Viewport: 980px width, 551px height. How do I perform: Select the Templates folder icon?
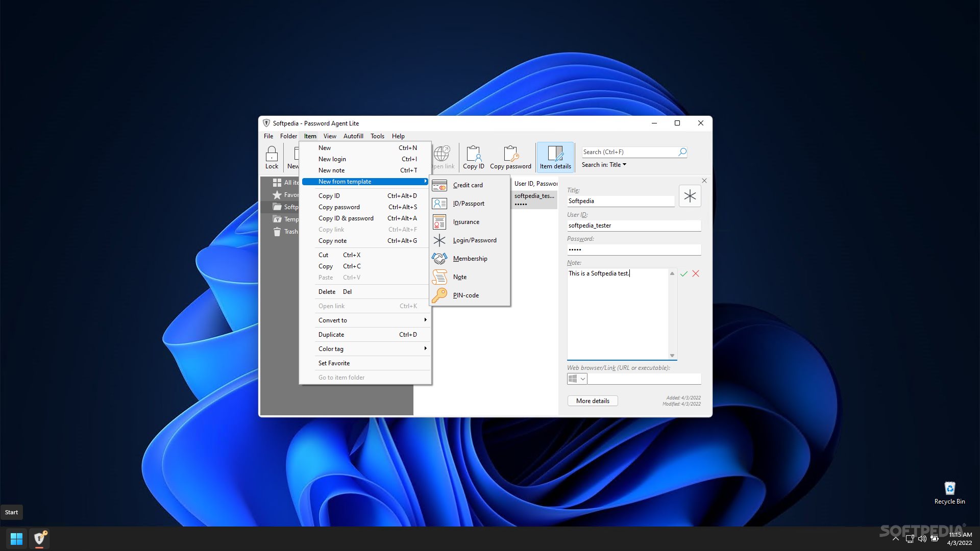pos(277,219)
